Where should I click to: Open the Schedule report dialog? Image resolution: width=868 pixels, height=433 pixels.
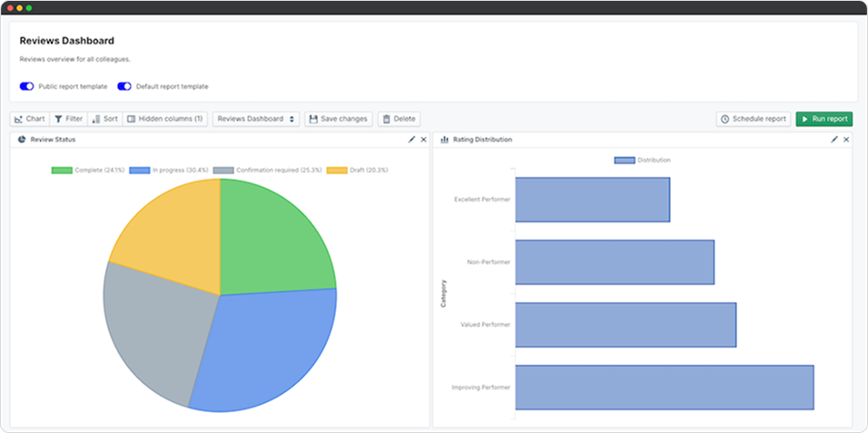[x=753, y=119]
